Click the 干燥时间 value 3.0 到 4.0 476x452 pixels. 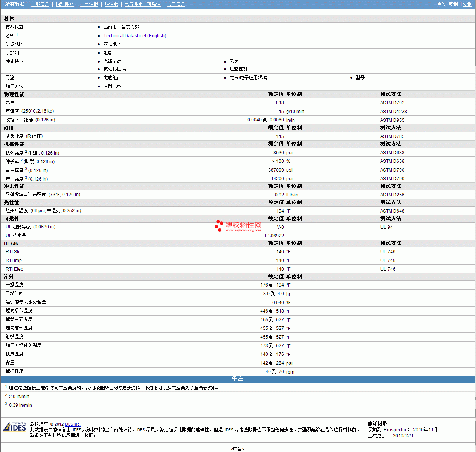(274, 294)
